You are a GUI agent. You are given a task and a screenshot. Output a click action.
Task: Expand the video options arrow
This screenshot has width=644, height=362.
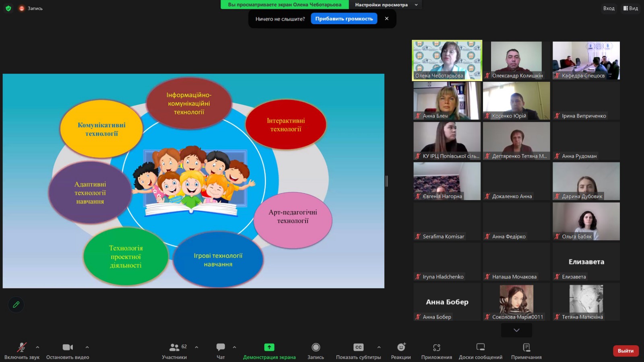click(87, 347)
